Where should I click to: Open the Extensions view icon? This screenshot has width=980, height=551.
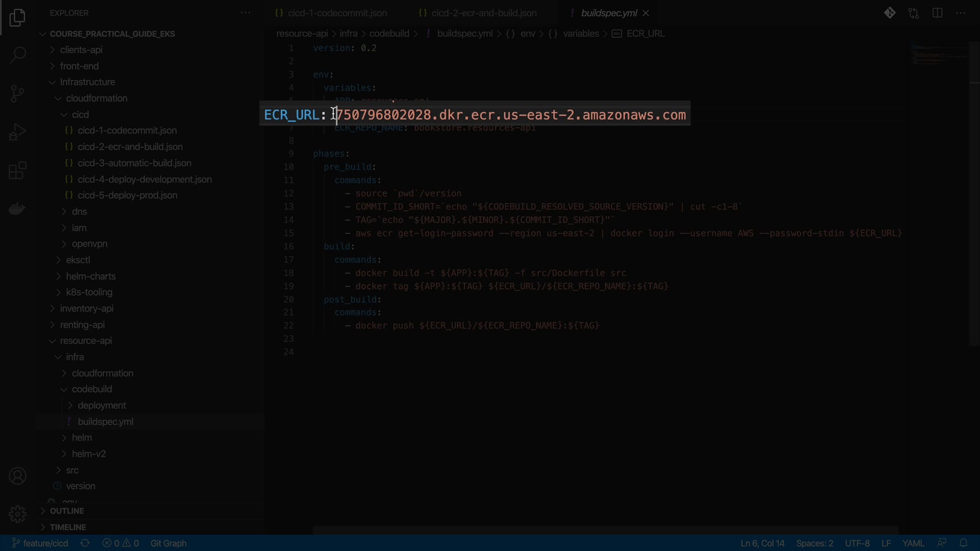(17, 170)
